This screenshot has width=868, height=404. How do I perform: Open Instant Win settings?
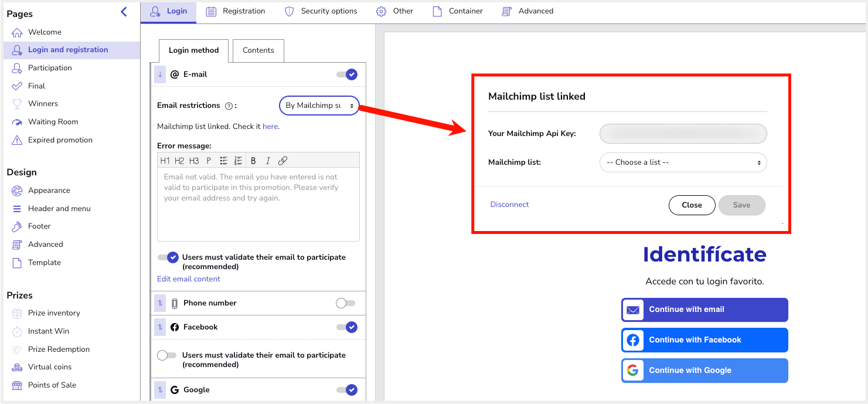(48, 331)
